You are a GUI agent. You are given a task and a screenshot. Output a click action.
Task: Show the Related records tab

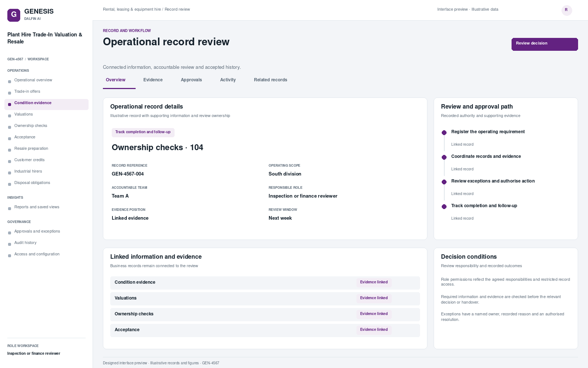(270, 80)
